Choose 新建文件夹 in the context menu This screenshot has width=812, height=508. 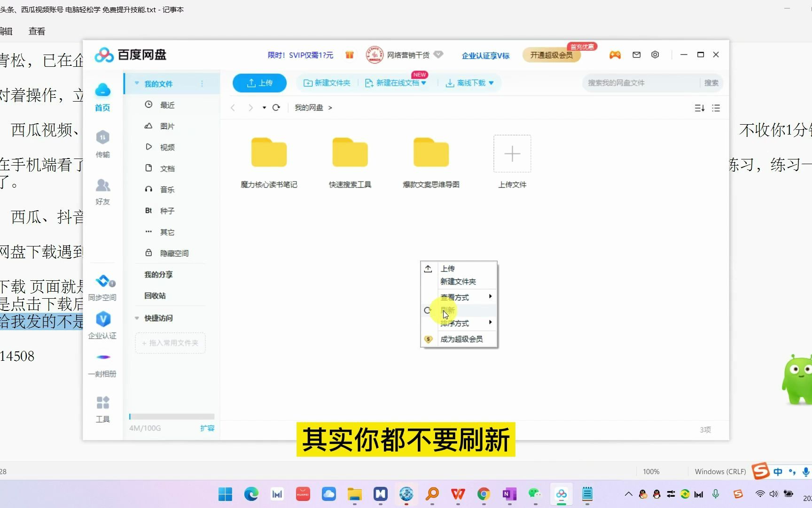pyautogui.click(x=459, y=281)
